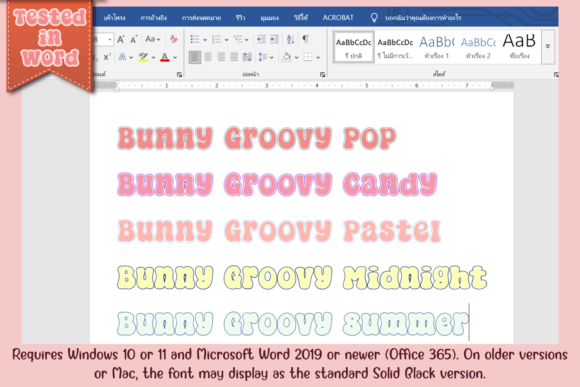
Task: Click the First Line Indent ruler marker
Action: coord(117,83)
